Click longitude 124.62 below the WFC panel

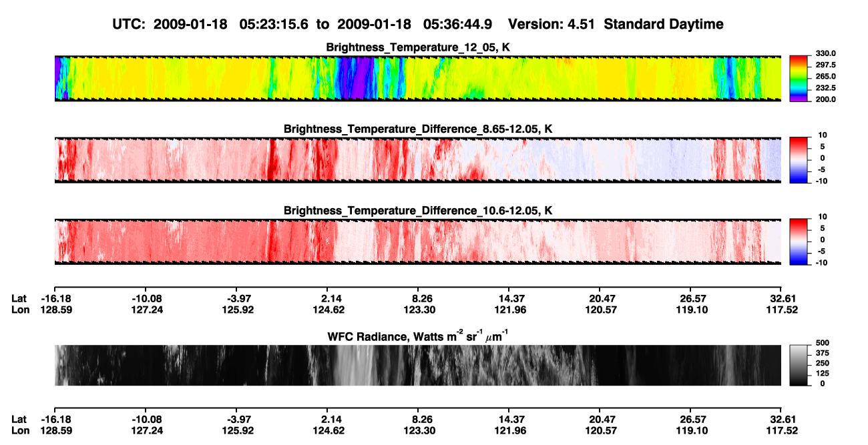tap(327, 430)
